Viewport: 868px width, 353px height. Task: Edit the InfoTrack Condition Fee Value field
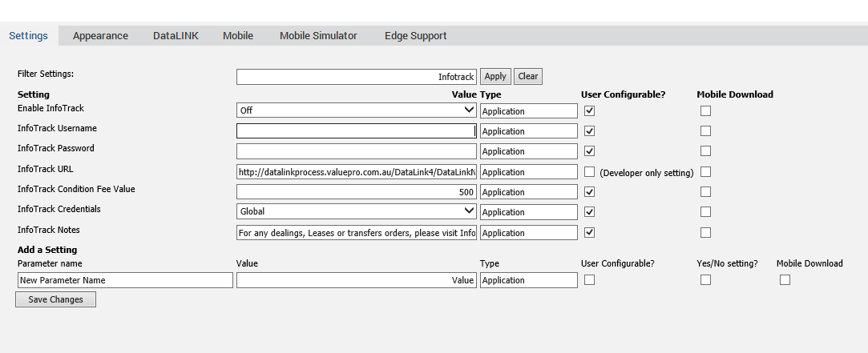[356, 192]
